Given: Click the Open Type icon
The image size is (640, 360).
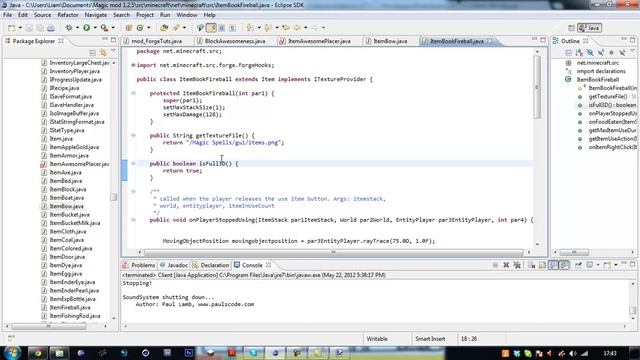Looking at the screenshot, I should [164, 28].
